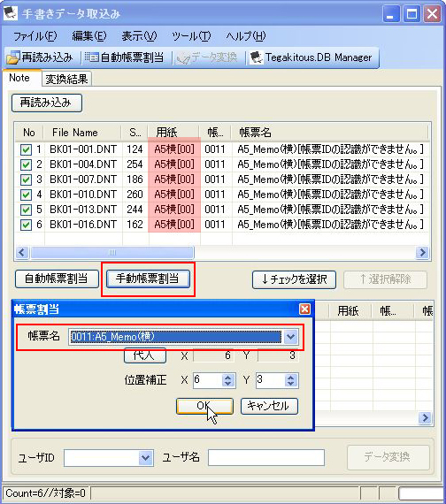Confirm the form assignment with the OK button

tap(204, 406)
